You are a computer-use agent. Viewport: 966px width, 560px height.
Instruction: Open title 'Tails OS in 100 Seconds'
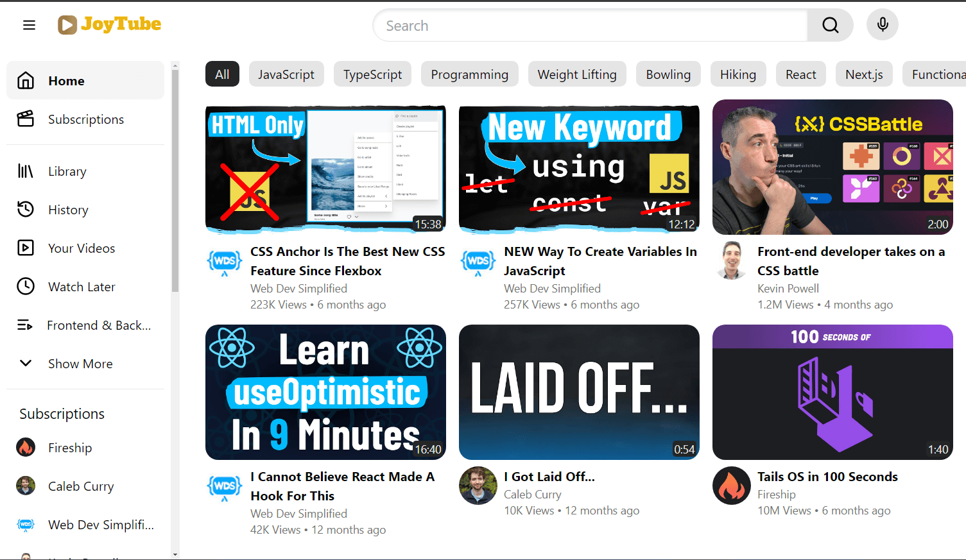(x=827, y=477)
